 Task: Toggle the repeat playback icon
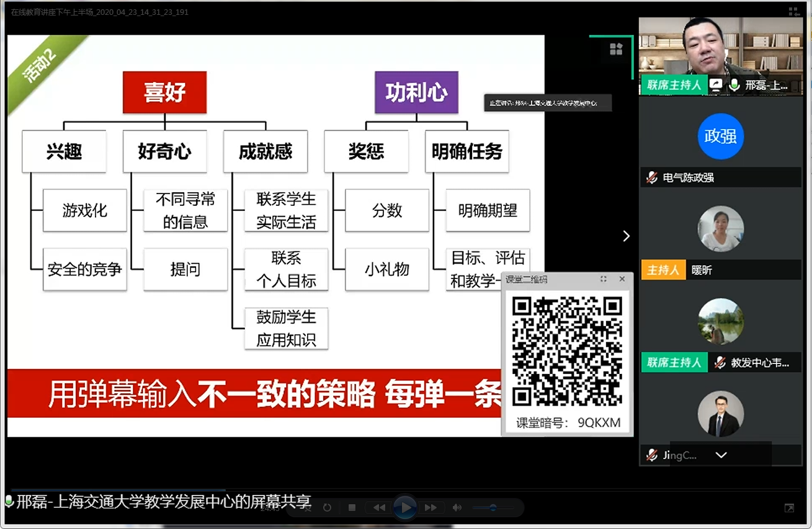pos(327,507)
